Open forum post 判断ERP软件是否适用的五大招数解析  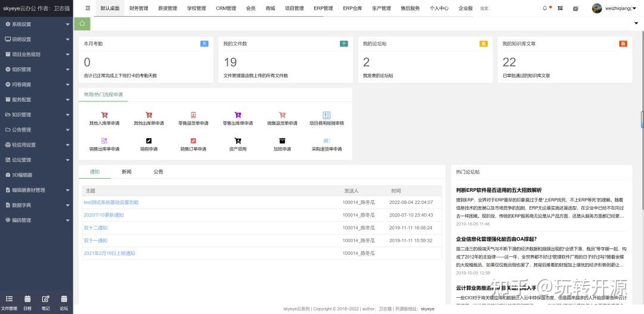pos(499,190)
